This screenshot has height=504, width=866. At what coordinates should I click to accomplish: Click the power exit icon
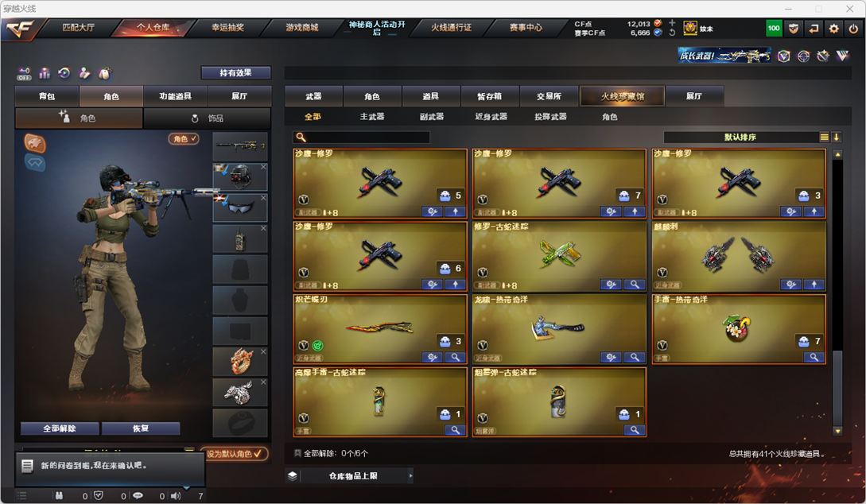tap(853, 28)
